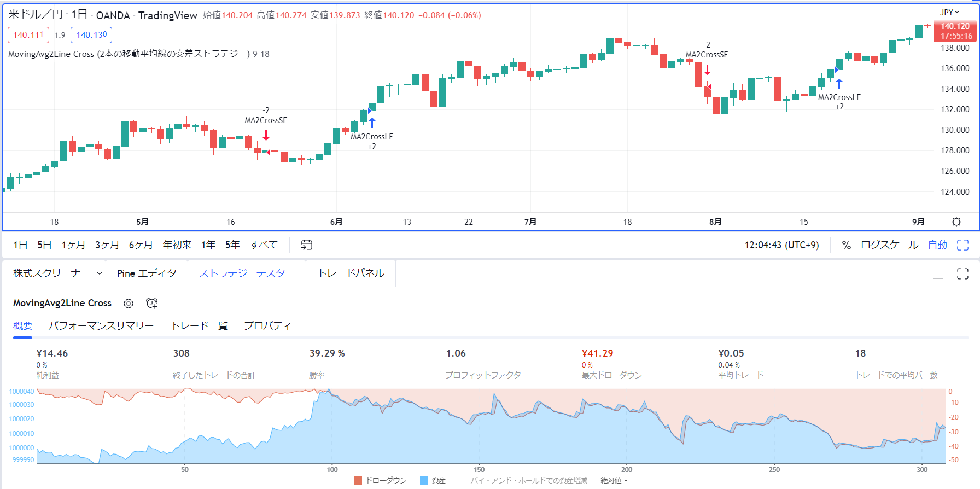Click the blue buy price 140.130
Screen dimensions: 980x489
pyautogui.click(x=91, y=35)
